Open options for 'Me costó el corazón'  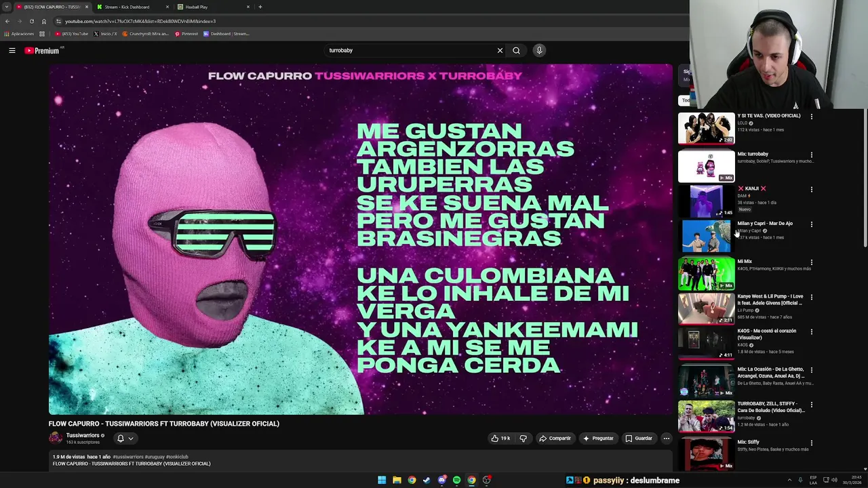click(811, 332)
